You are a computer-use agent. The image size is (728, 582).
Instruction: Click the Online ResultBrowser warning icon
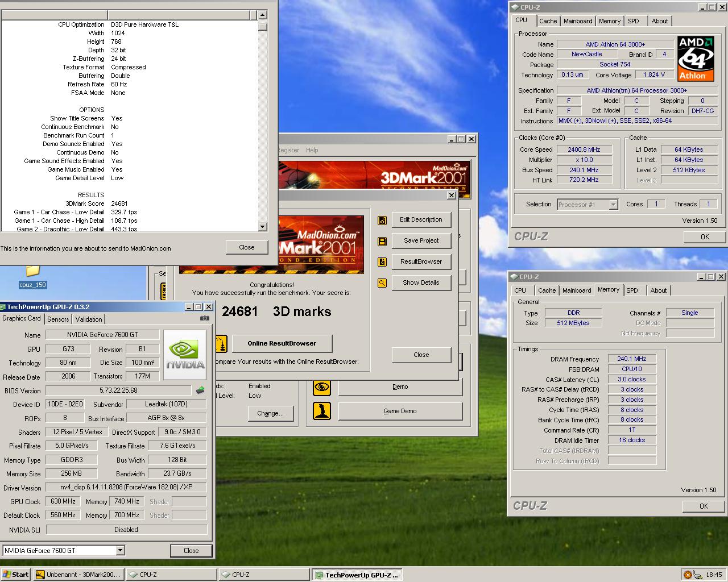click(x=221, y=344)
